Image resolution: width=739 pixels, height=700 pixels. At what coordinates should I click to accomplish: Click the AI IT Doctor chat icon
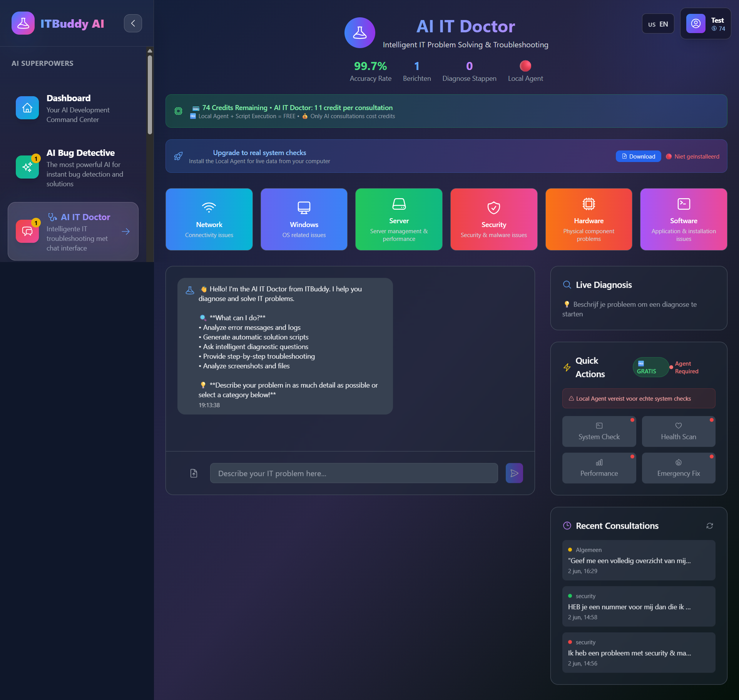(x=27, y=231)
